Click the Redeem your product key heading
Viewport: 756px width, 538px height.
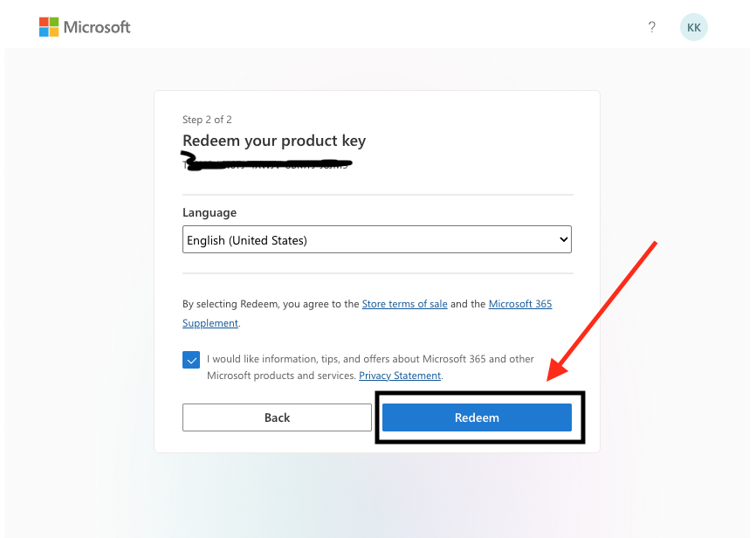pos(273,140)
